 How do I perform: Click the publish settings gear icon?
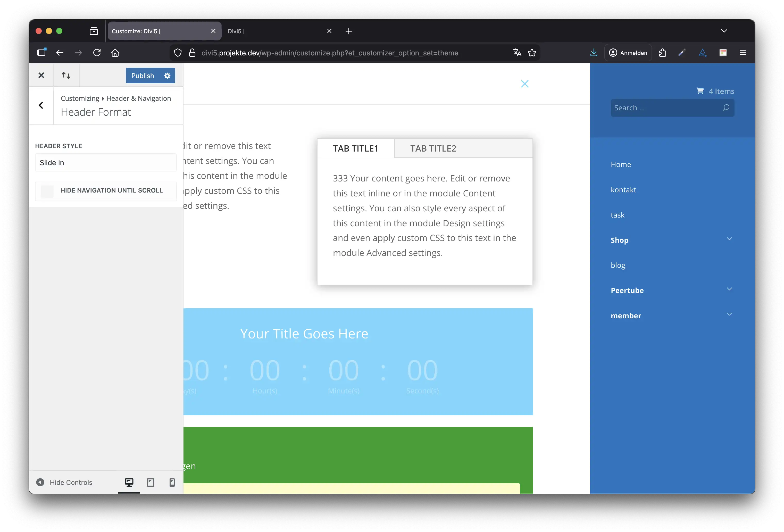[167, 76]
